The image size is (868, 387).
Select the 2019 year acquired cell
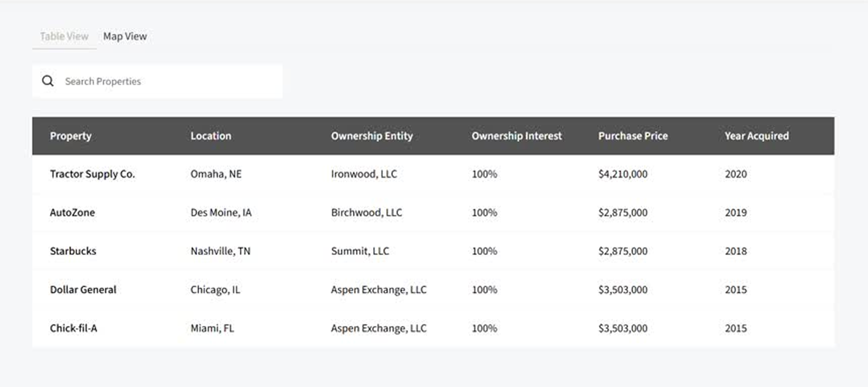click(x=736, y=213)
